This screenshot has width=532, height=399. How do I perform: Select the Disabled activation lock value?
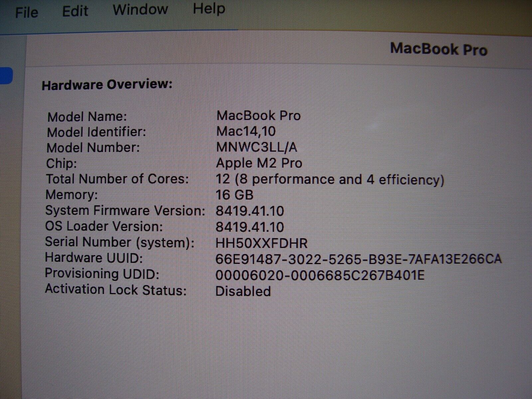(x=243, y=292)
